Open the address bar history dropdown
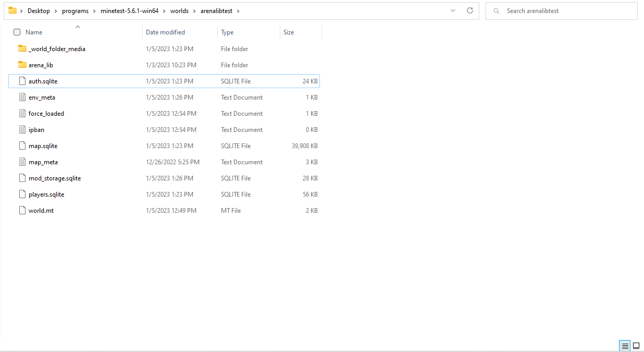This screenshot has width=644, height=352. 452,11
